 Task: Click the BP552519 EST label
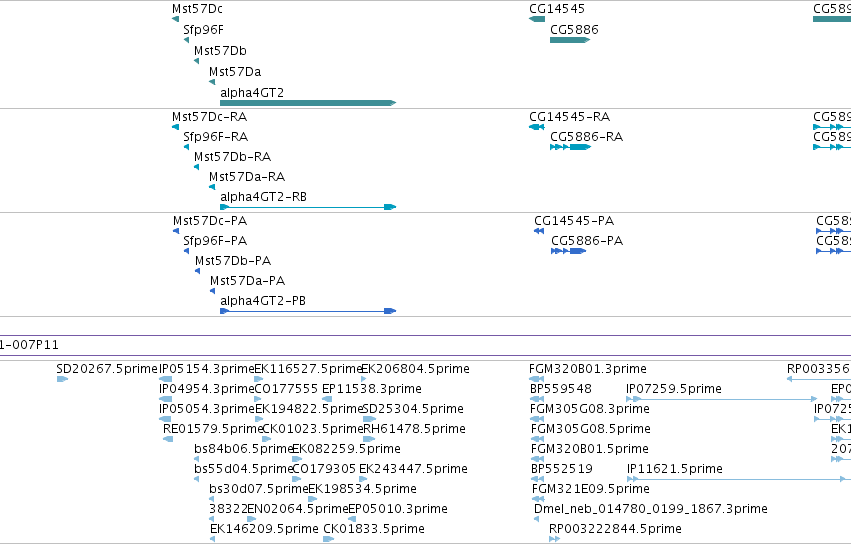[x=561, y=469]
